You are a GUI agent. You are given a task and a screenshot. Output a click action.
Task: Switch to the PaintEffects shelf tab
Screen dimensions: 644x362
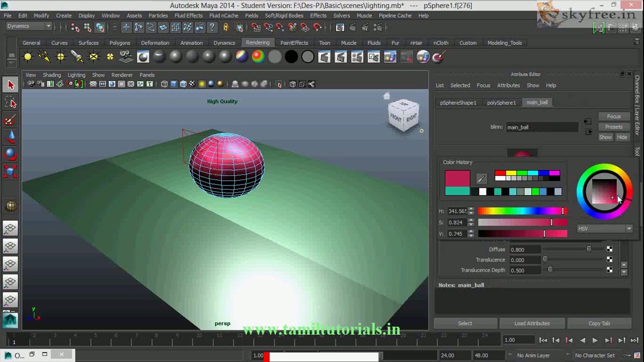point(294,43)
